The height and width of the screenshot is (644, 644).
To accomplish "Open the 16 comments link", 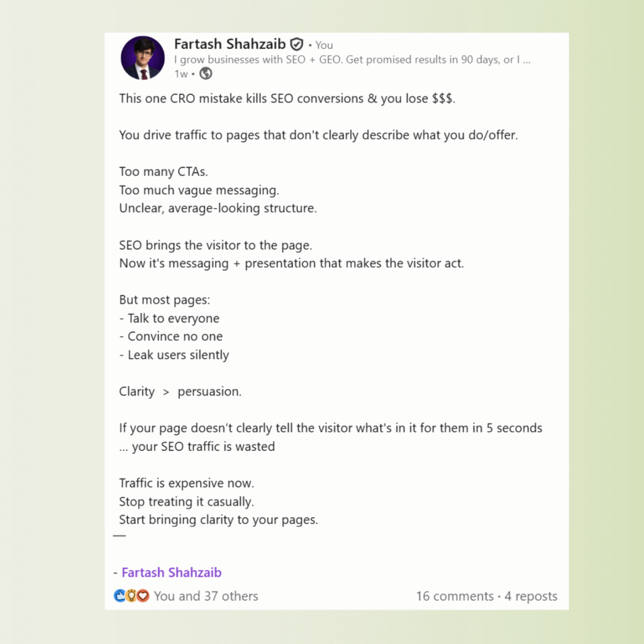I will [455, 596].
